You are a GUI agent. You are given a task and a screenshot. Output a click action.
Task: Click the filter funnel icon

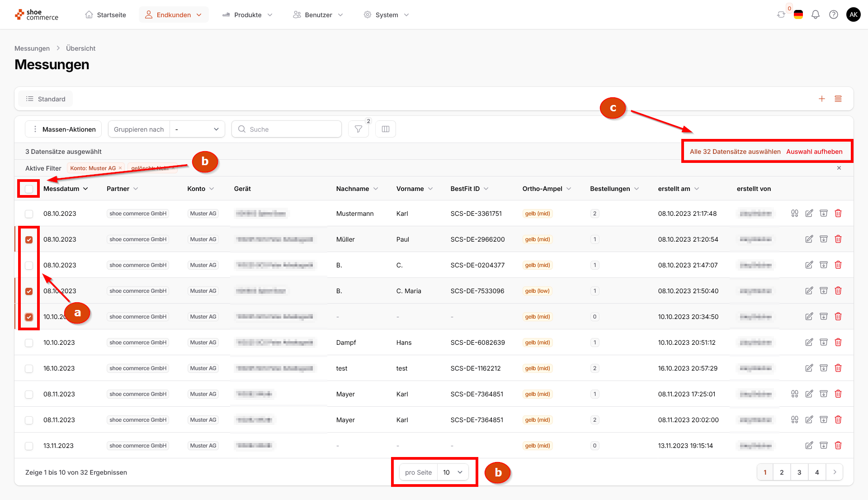pos(359,129)
